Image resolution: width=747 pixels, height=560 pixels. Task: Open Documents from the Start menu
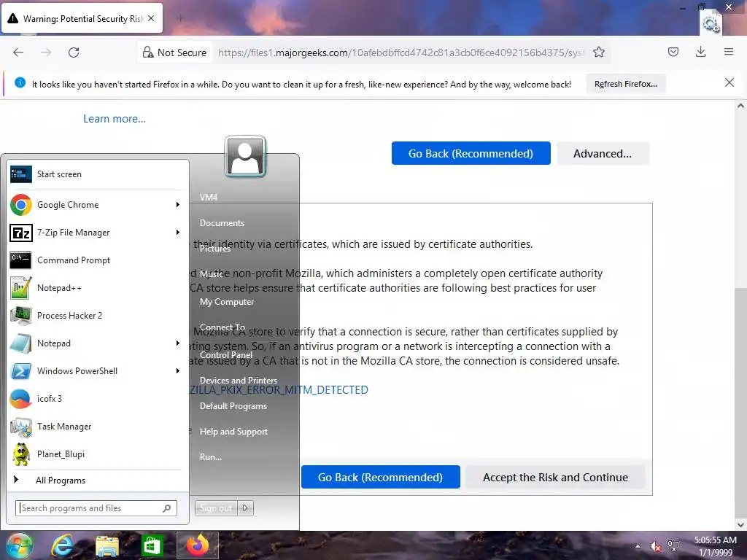point(222,223)
